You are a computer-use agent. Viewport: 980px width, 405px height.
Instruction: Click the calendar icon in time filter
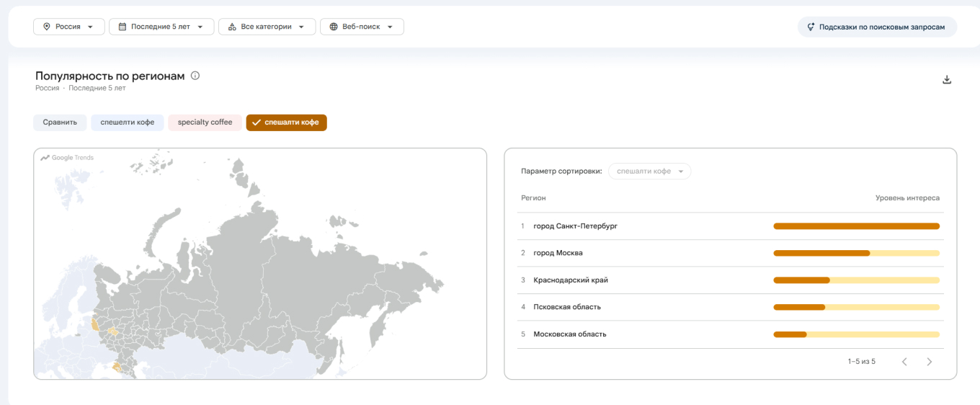pyautogui.click(x=122, y=27)
